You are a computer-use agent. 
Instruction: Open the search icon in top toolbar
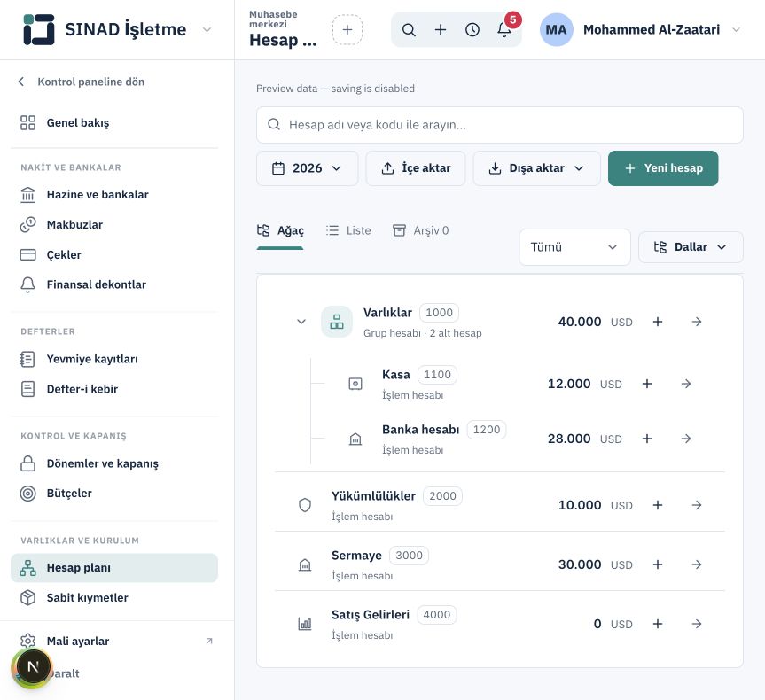pos(409,30)
